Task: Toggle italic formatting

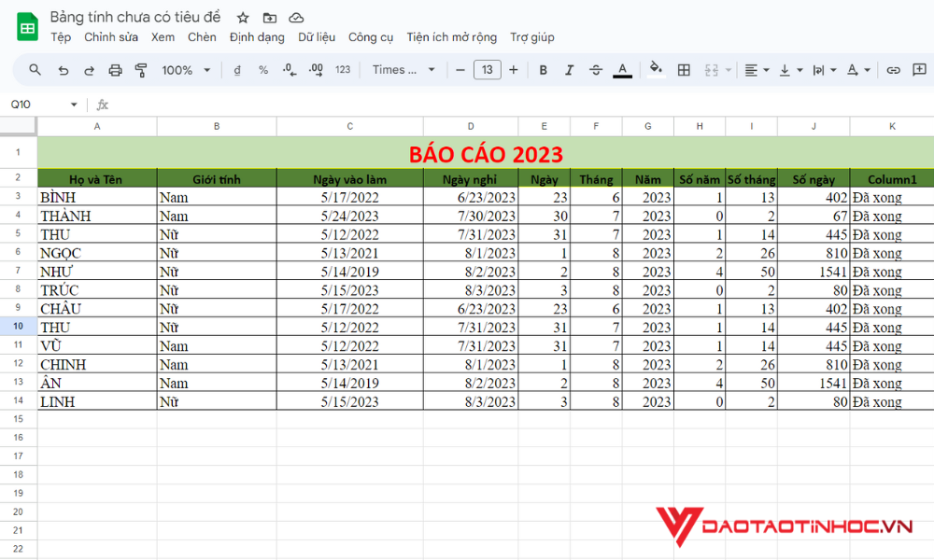Action: pyautogui.click(x=568, y=69)
